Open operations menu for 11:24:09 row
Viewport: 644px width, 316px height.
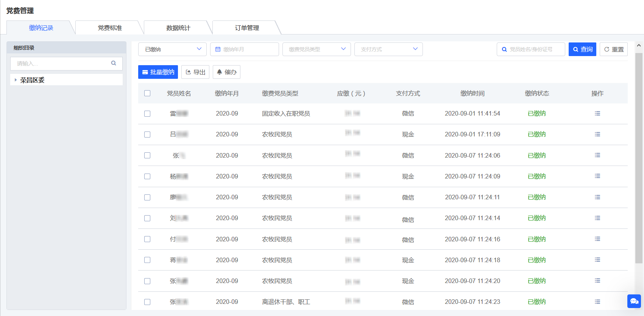coord(597,176)
